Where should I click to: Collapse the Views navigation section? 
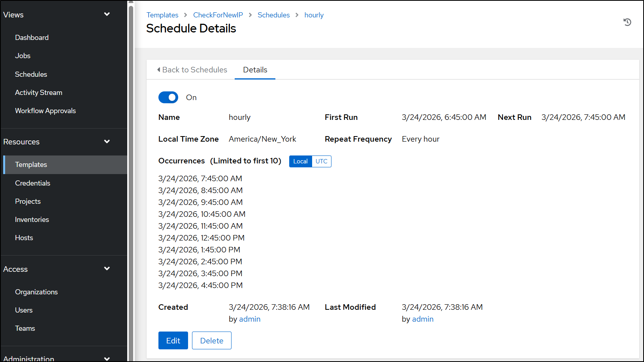[x=107, y=15]
